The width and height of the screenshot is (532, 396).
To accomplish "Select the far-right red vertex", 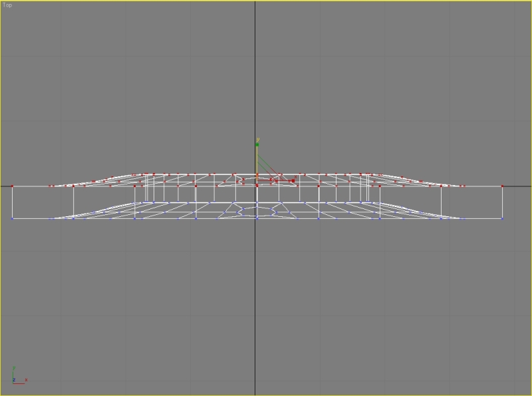I will pyautogui.click(x=502, y=186).
